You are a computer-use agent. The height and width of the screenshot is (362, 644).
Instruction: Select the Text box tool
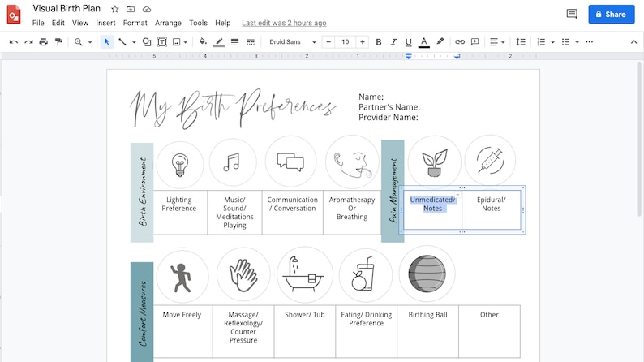coord(162,42)
